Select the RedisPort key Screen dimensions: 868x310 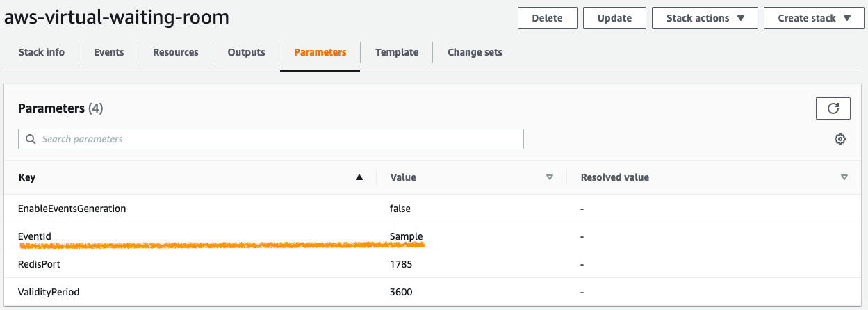click(40, 264)
